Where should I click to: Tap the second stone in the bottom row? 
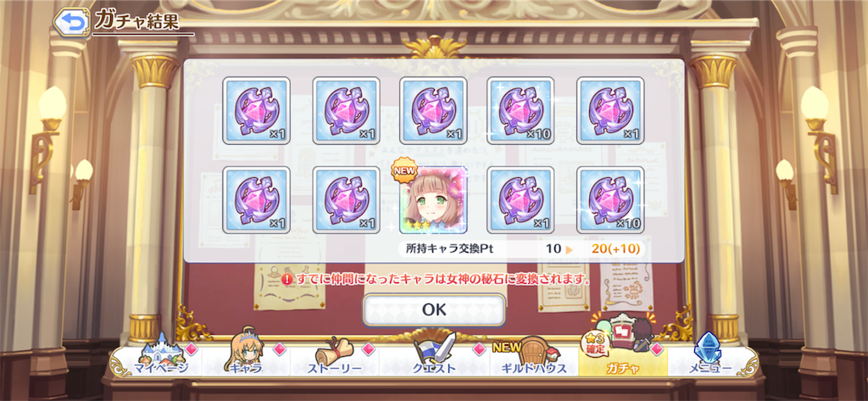346,200
